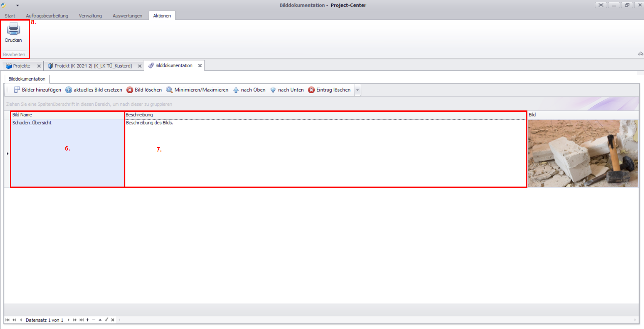Add a new record with the plus button

(x=87, y=320)
